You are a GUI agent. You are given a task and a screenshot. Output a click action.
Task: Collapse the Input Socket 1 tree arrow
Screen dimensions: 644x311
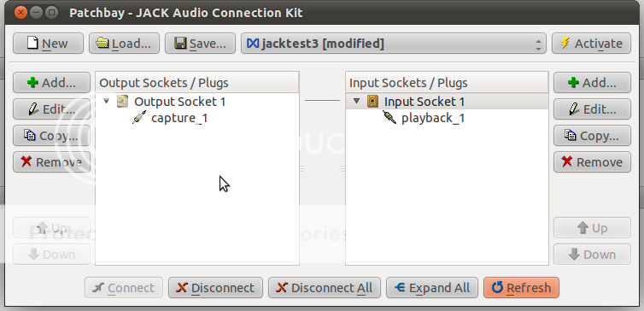point(356,101)
